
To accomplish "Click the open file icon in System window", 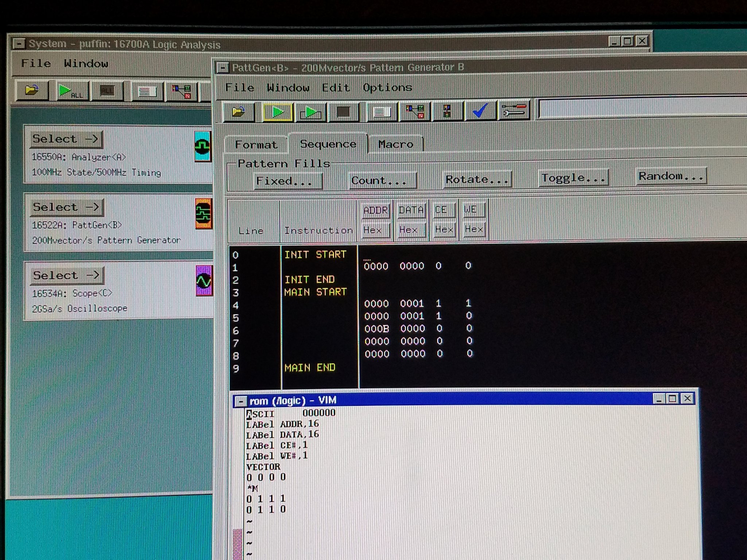I will (32, 90).
